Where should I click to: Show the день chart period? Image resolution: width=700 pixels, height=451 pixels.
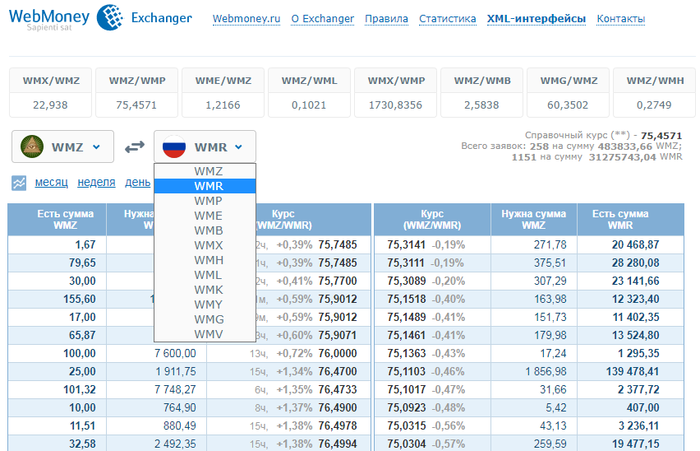point(138,182)
